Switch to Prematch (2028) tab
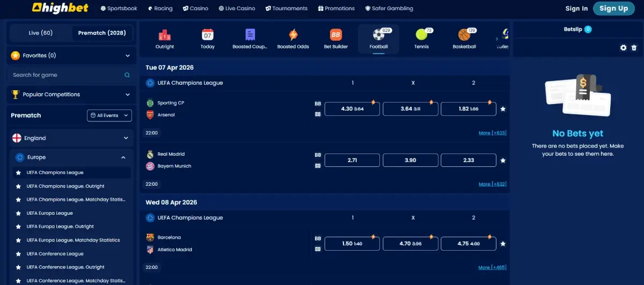The image size is (644, 285). click(102, 33)
